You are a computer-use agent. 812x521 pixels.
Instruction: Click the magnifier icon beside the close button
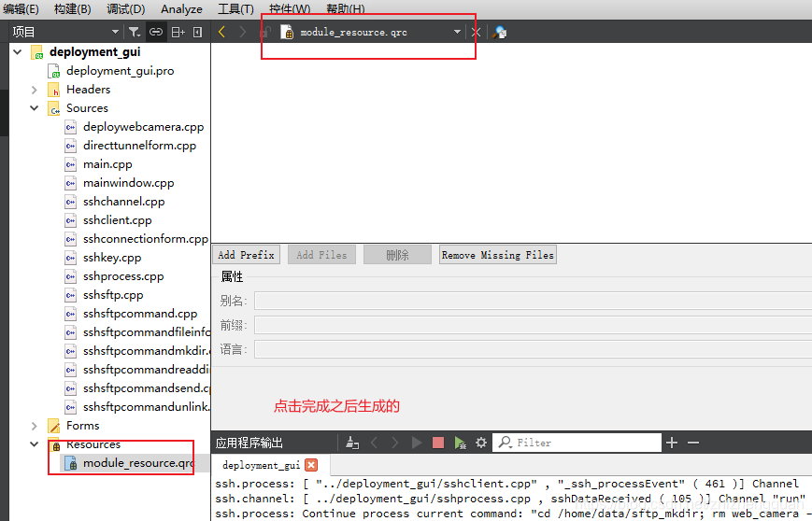click(x=499, y=32)
